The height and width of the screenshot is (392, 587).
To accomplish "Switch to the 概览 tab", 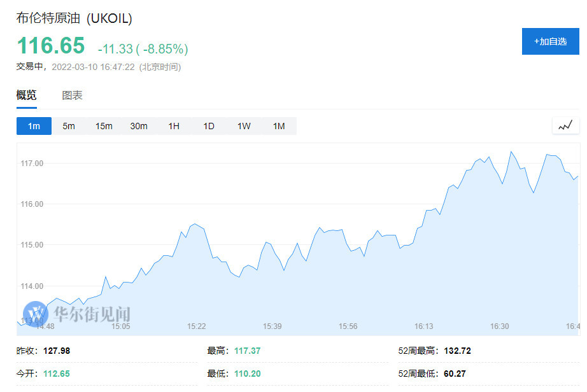I will click(27, 95).
